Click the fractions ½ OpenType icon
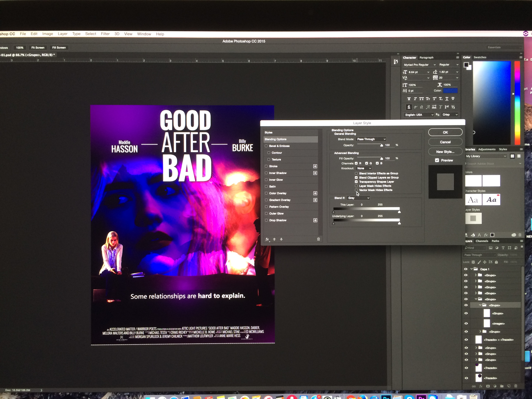The height and width of the screenshot is (399, 532). (x=453, y=107)
